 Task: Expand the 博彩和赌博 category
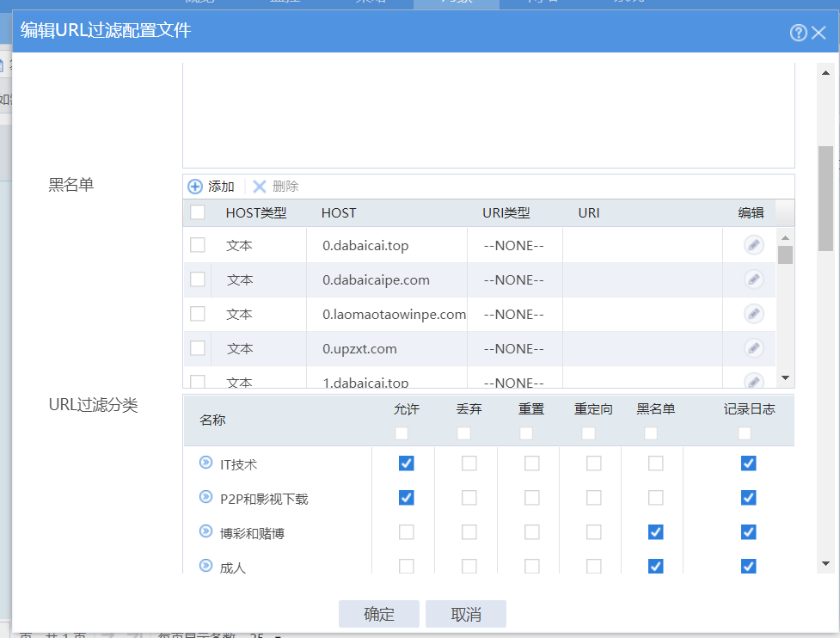tap(205, 531)
